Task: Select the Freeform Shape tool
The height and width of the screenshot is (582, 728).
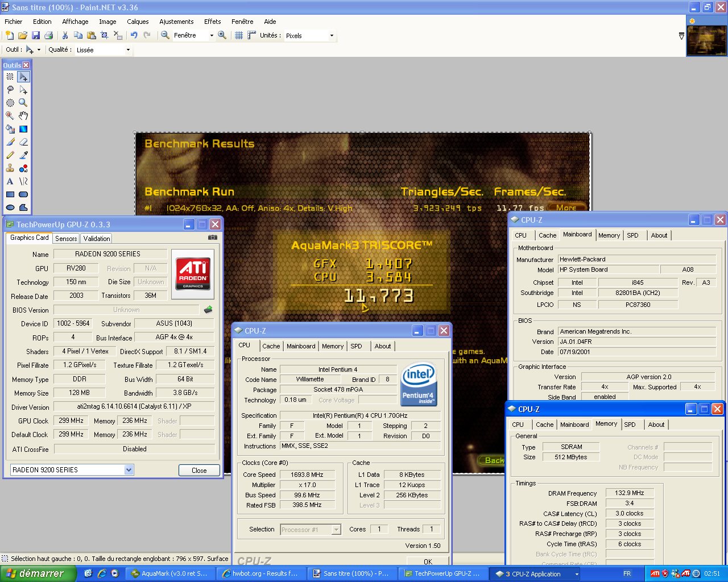Action: coord(23,207)
